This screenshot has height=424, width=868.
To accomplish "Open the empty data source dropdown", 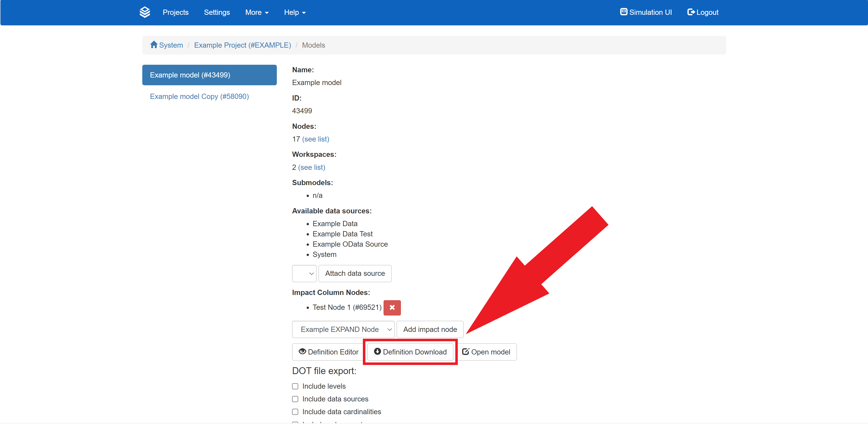I will [304, 274].
